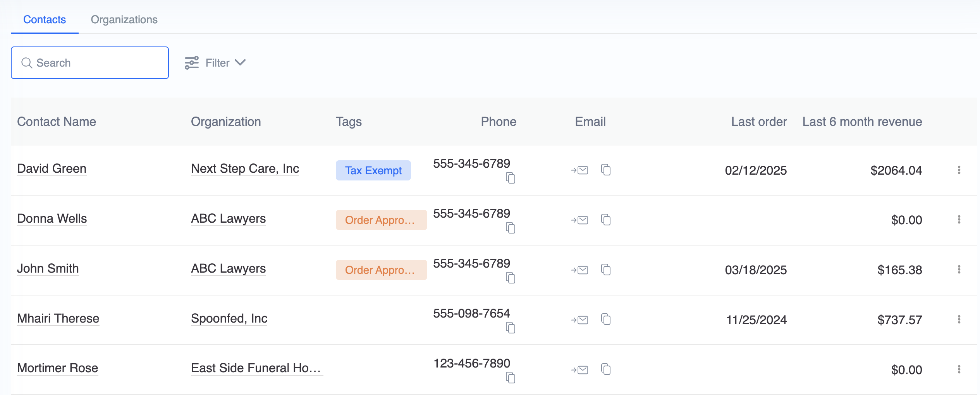The width and height of the screenshot is (980, 395).
Task: Select Mortimer Rose's $0.00 revenue
Action: (906, 370)
